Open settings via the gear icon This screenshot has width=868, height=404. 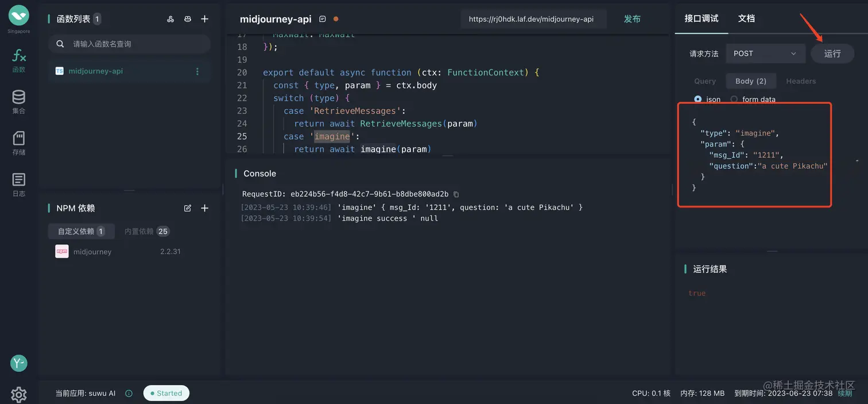click(19, 394)
